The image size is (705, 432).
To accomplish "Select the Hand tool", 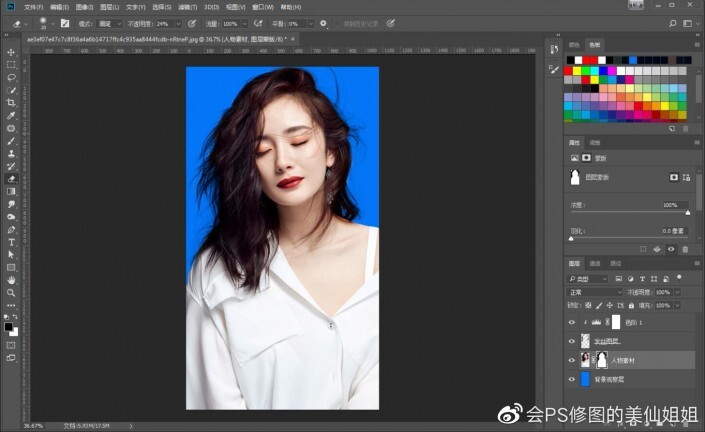I will tap(11, 280).
